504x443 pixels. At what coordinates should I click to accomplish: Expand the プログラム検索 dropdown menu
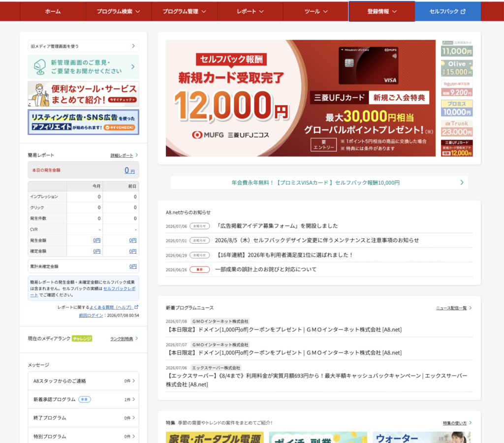pos(119,11)
